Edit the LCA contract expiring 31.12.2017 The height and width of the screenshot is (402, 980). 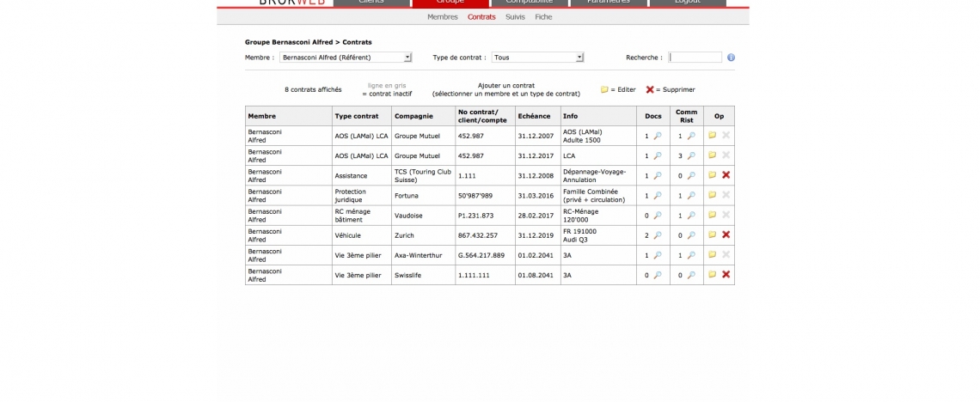(712, 155)
